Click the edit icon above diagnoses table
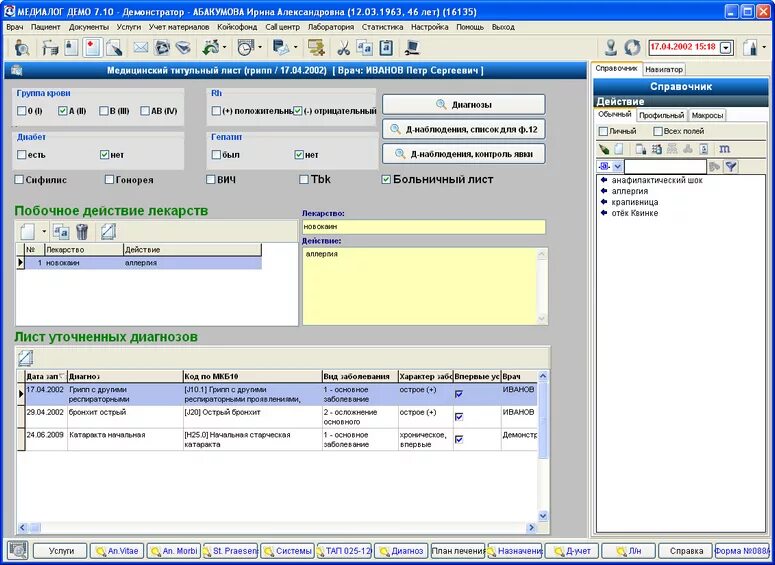The width and height of the screenshot is (775, 565). (x=25, y=357)
